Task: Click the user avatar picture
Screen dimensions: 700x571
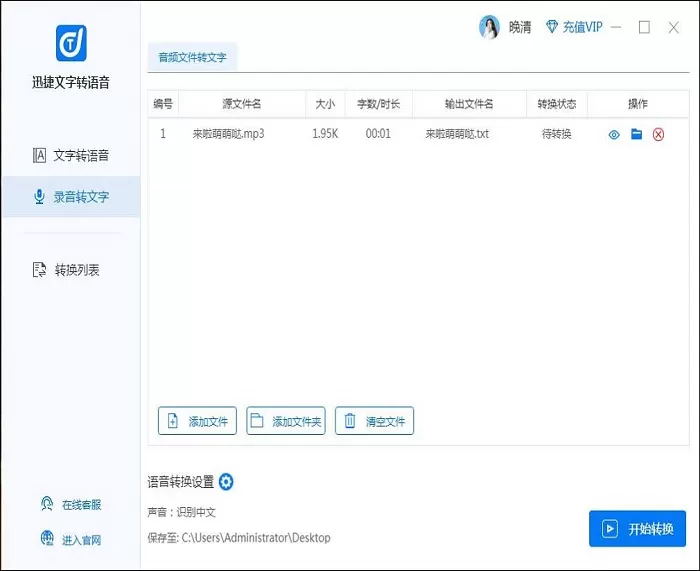Action: coord(489,27)
